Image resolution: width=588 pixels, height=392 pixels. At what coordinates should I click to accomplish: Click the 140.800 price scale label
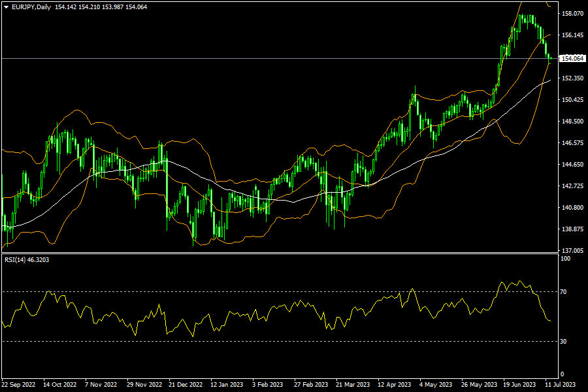[572, 208]
